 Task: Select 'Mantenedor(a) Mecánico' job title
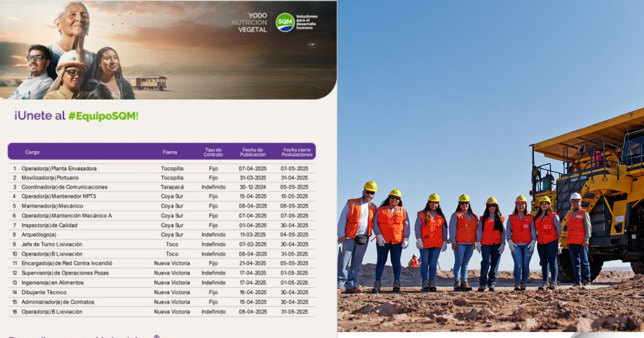52,206
